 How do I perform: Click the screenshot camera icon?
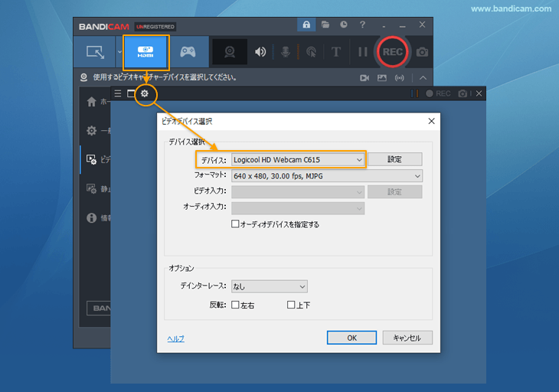point(423,52)
